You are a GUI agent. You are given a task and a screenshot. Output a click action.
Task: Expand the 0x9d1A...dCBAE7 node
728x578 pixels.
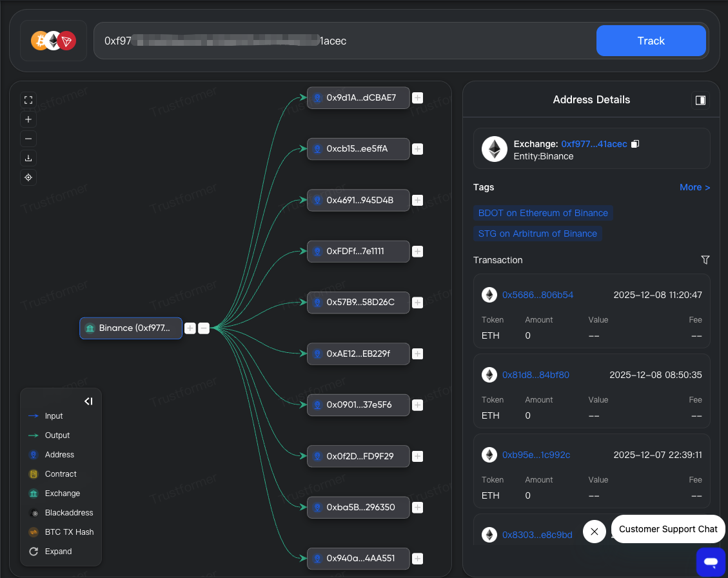pyautogui.click(x=417, y=97)
